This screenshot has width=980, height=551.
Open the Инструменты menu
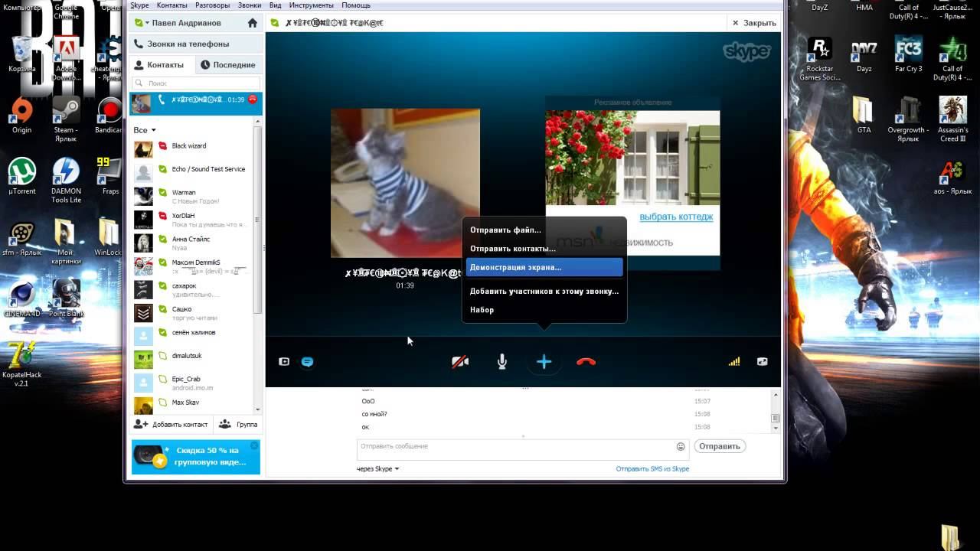(311, 5)
